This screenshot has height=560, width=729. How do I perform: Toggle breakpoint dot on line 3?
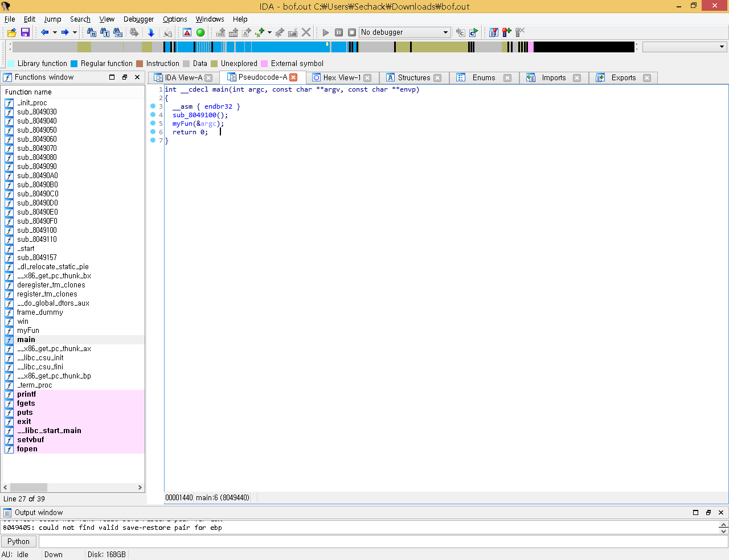[x=153, y=106]
